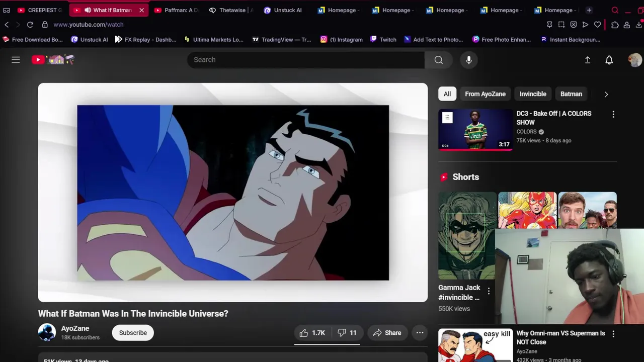Open AyoZane channel avatar
The width and height of the screenshot is (644, 362).
pos(47,333)
